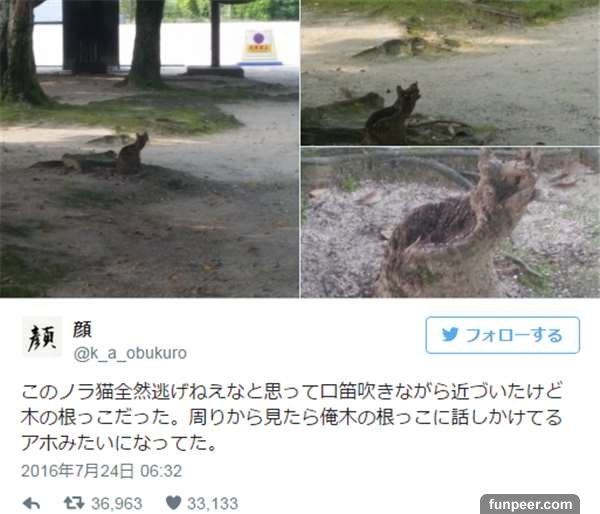
Task: Click the cat-like stump in the left photo
Action: pos(132,154)
